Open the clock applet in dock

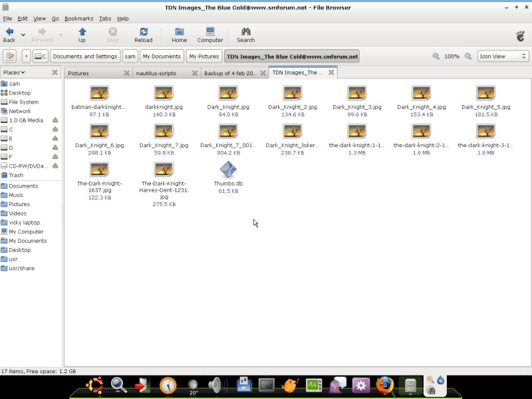(168, 386)
